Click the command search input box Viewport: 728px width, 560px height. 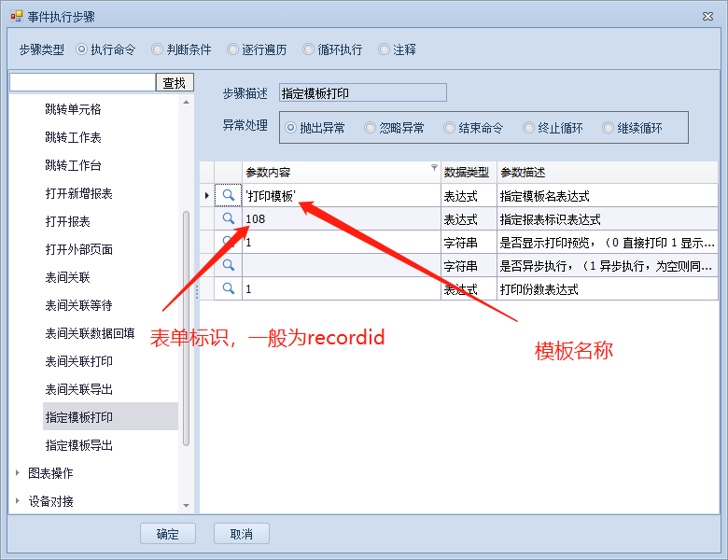(82, 82)
